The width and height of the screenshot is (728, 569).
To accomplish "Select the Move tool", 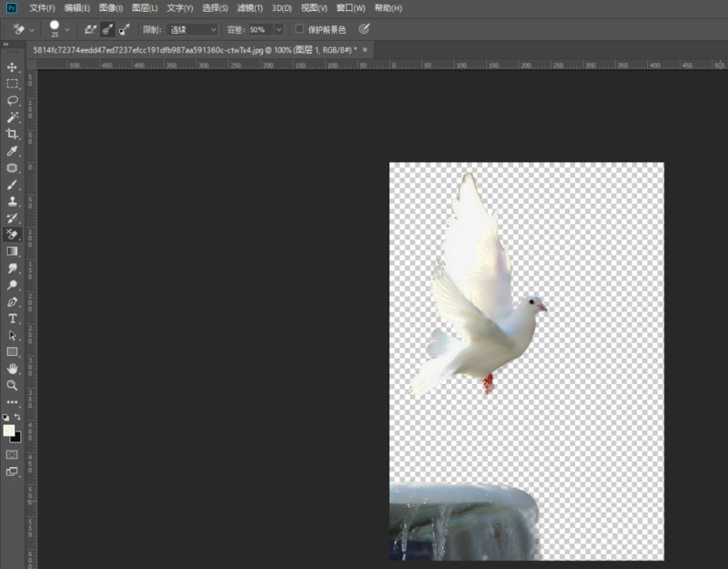I will (13, 67).
